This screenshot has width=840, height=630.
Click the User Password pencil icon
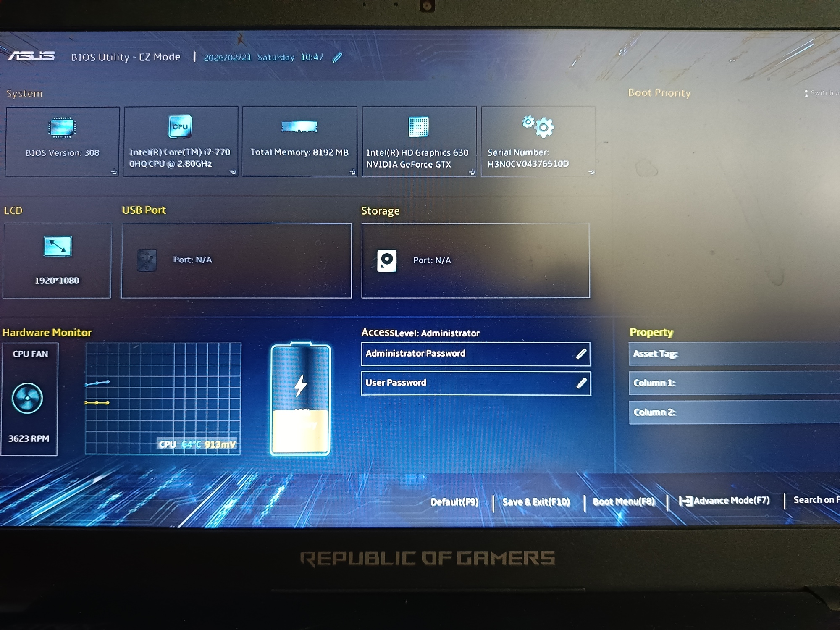(581, 383)
